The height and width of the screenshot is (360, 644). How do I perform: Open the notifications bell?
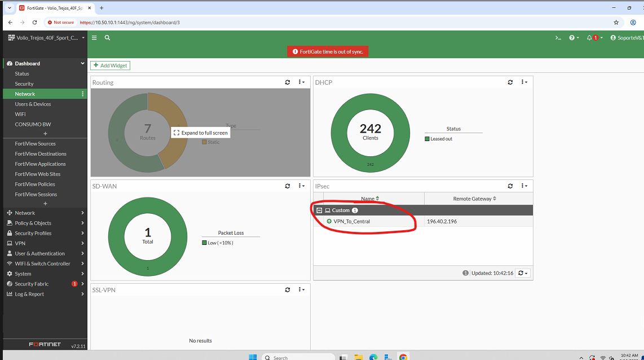594,38
